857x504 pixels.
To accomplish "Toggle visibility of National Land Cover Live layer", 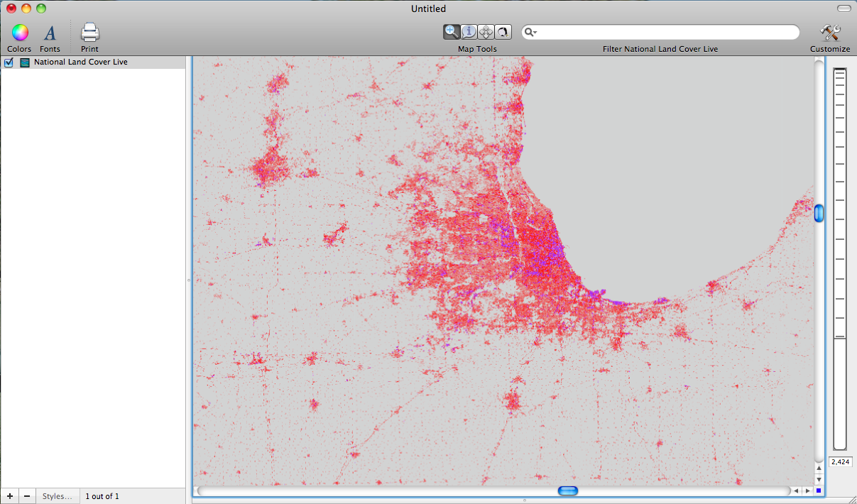I will click(9, 62).
